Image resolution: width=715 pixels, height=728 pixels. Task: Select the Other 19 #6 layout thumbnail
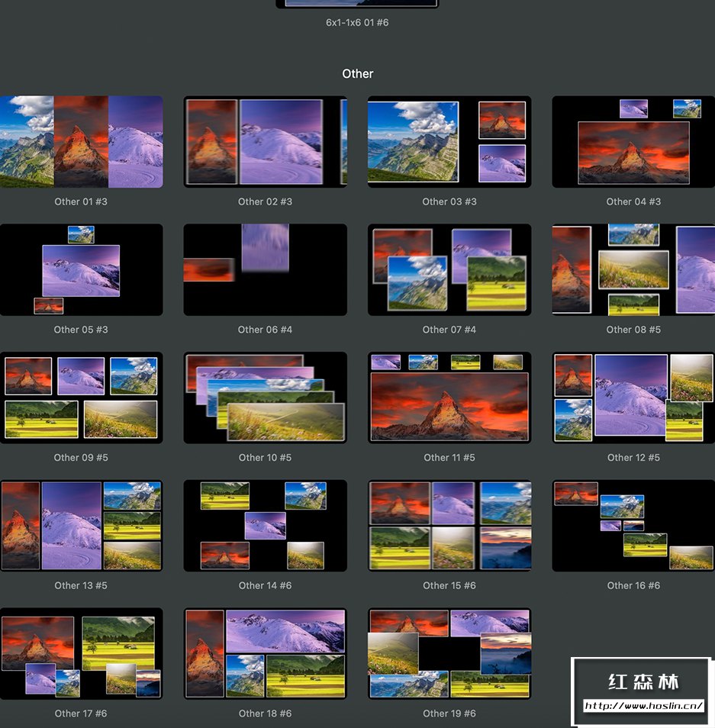pyautogui.click(x=449, y=653)
